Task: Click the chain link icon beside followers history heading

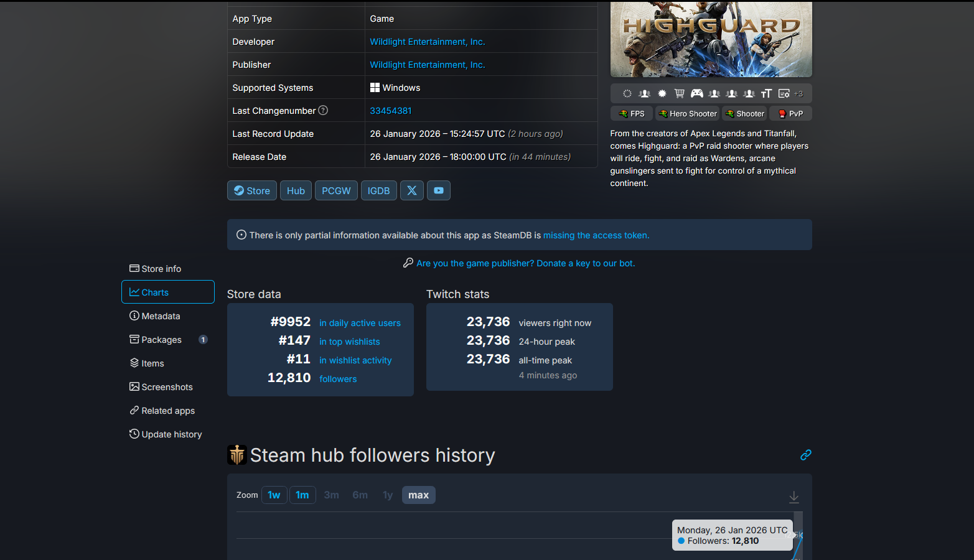Action: tap(805, 455)
